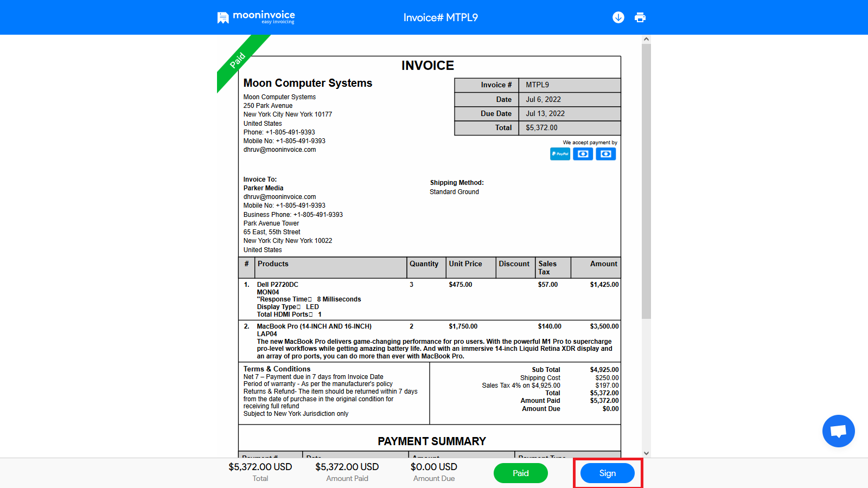Click the print invoice icon
Screen dimensions: 868x488
pyautogui.click(x=640, y=17)
